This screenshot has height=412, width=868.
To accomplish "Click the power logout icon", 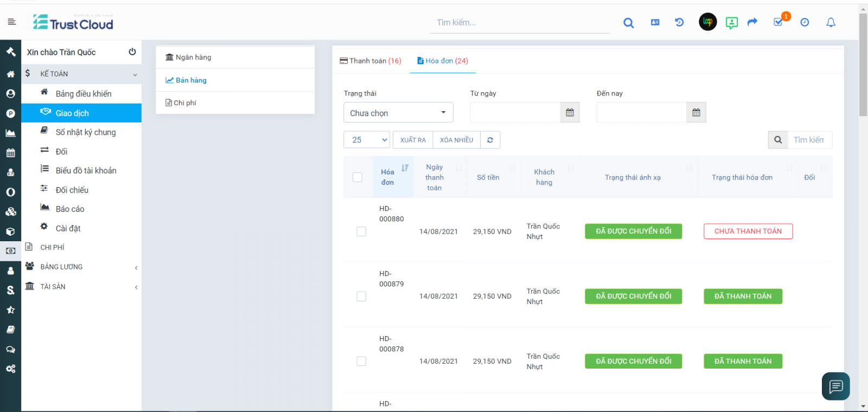I will tap(132, 52).
